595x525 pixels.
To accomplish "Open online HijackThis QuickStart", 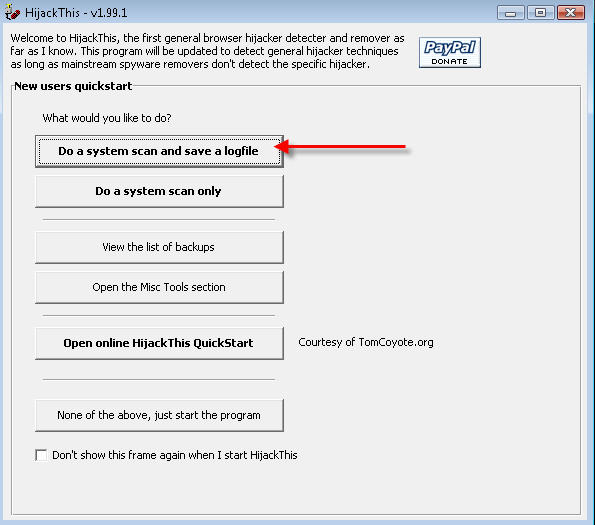I will point(159,343).
